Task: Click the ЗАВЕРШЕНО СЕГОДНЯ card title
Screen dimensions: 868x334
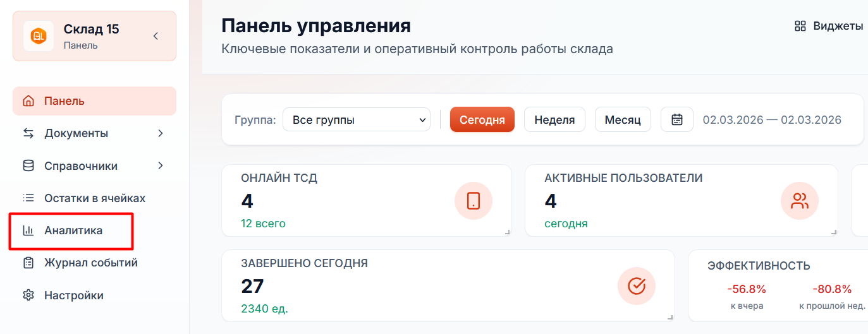Action: (x=304, y=263)
